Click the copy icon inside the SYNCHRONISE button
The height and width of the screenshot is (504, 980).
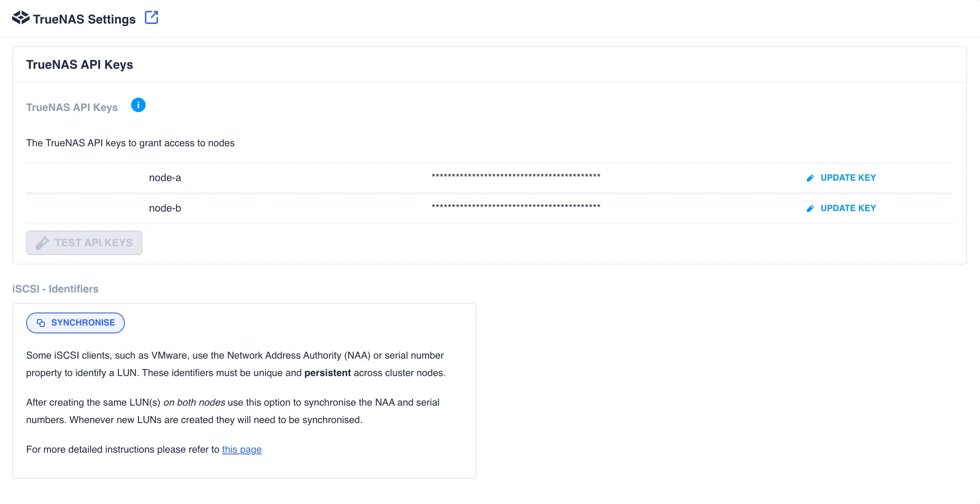tap(41, 323)
